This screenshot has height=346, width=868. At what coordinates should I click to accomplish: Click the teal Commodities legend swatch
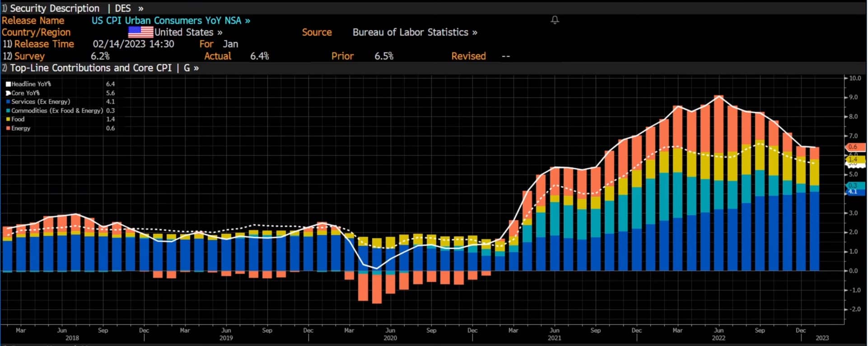point(8,111)
